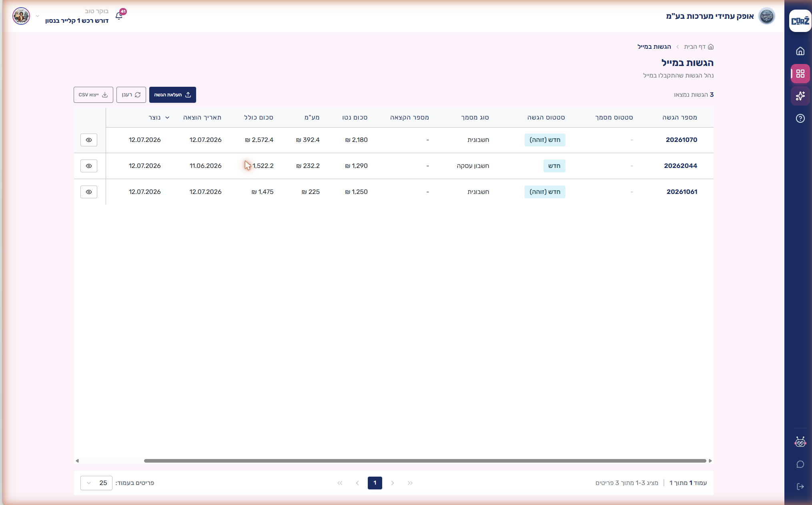The image size is (812, 505).
Task: Click total amount ₪ 1,475
Action: (263, 192)
